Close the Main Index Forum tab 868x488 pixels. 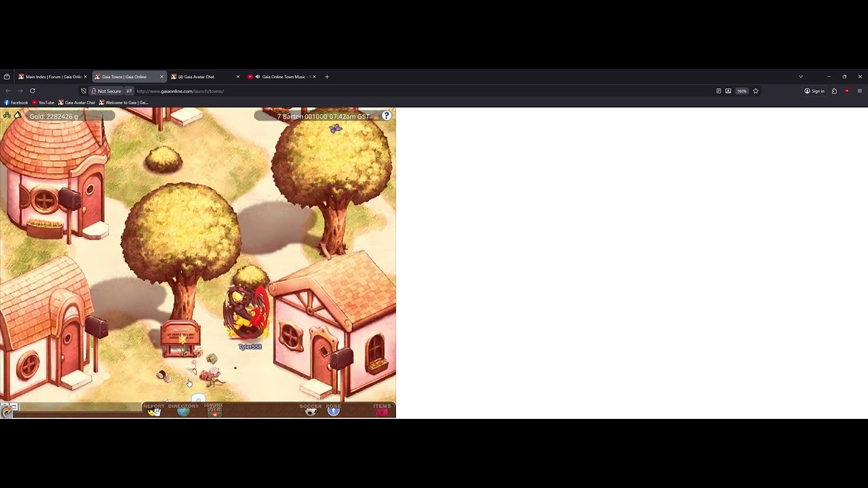click(x=85, y=77)
